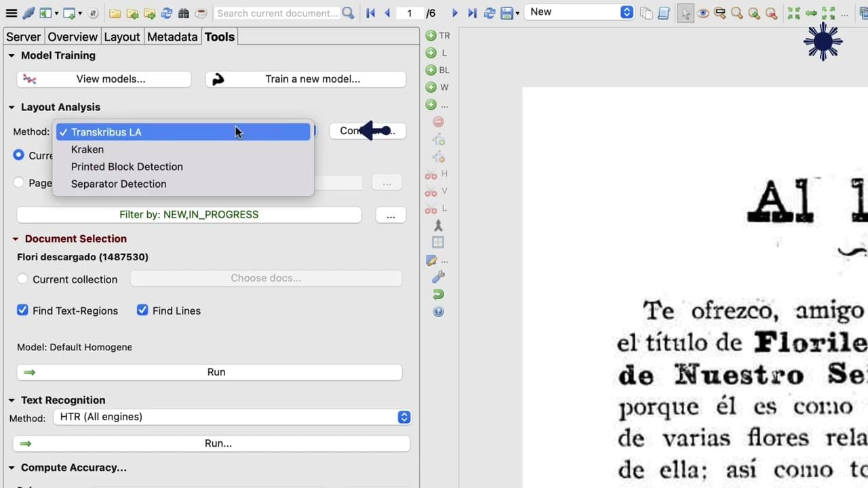The width and height of the screenshot is (868, 488).
Task: Go to the previous page
Action: coord(387,13)
